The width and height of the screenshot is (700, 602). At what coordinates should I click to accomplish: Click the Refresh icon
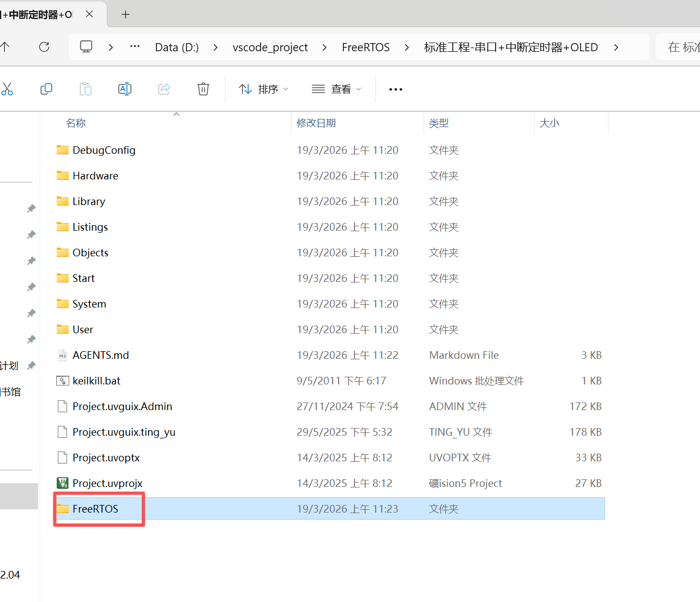[44, 47]
